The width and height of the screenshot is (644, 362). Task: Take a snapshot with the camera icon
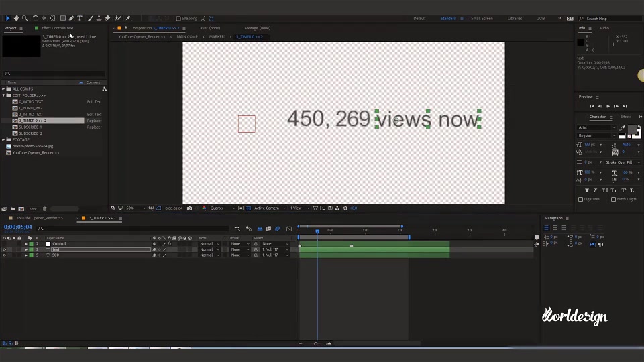pyautogui.click(x=189, y=208)
